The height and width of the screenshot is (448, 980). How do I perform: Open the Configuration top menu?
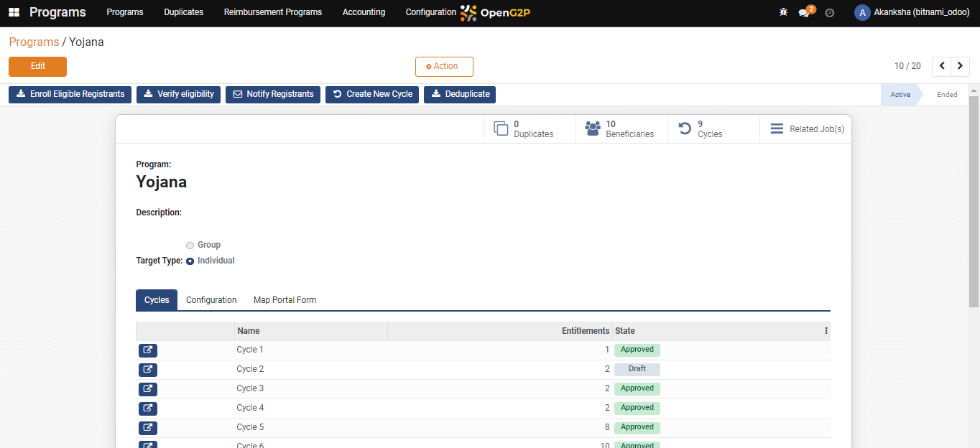point(430,12)
